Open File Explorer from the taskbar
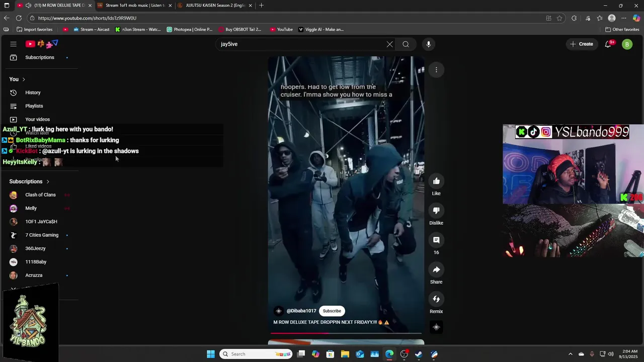The image size is (644, 362). pos(345,354)
